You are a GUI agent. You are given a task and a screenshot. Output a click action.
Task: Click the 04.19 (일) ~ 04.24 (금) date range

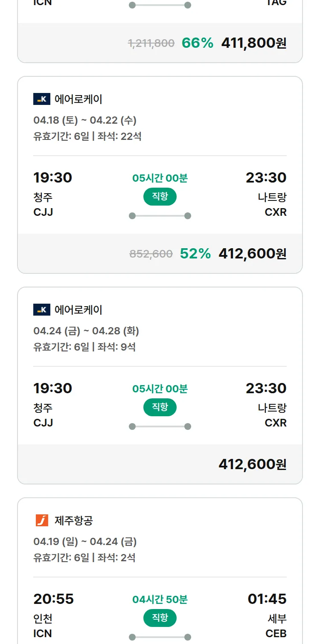tap(85, 542)
